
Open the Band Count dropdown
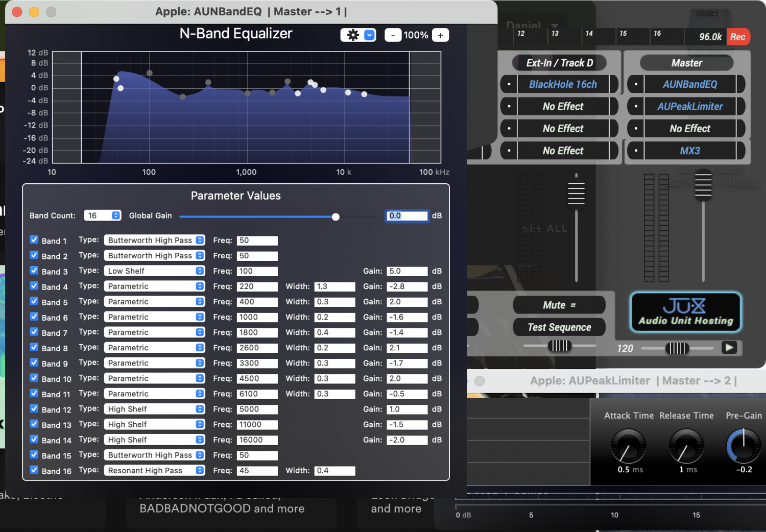coord(103,215)
